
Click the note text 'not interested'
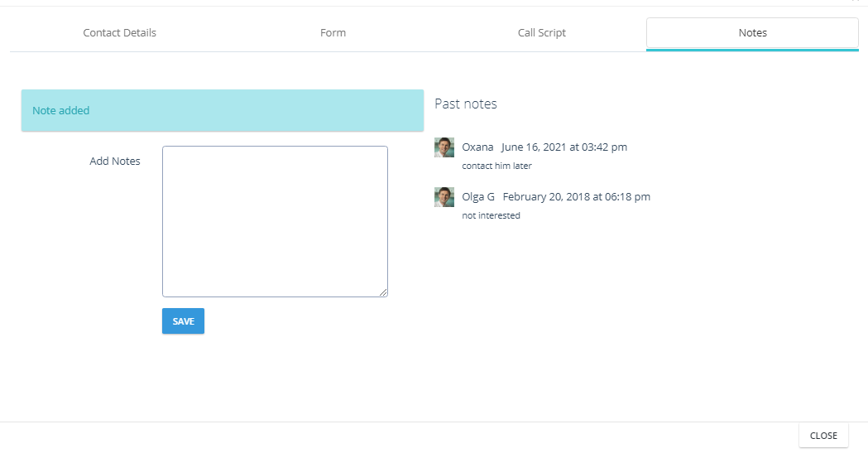[491, 215]
